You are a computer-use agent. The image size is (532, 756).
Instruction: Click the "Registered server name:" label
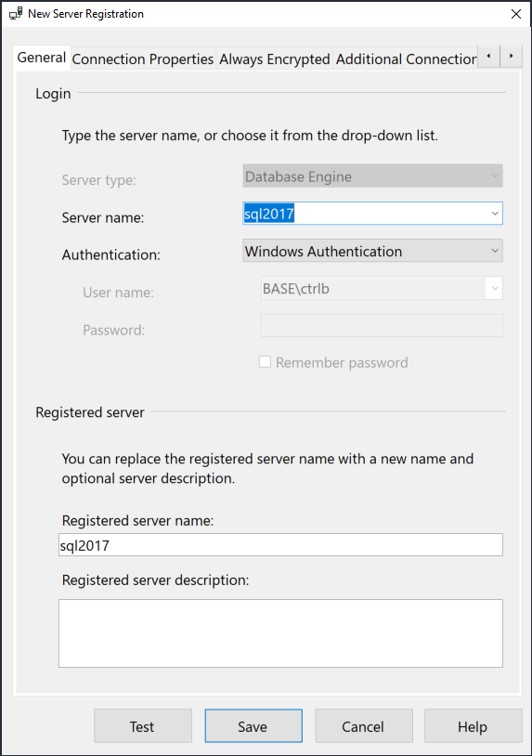point(137,521)
